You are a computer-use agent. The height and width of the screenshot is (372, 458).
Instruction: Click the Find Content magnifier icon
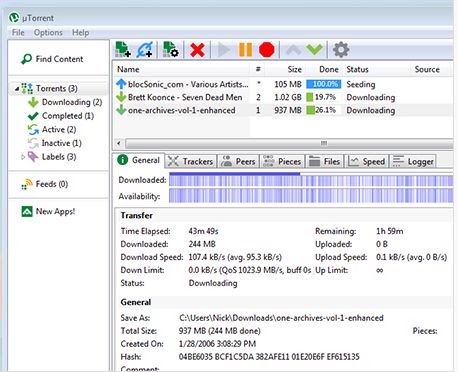click(x=26, y=59)
